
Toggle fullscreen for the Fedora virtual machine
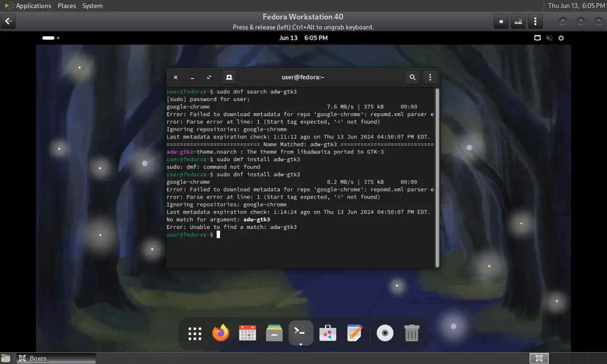(501, 21)
